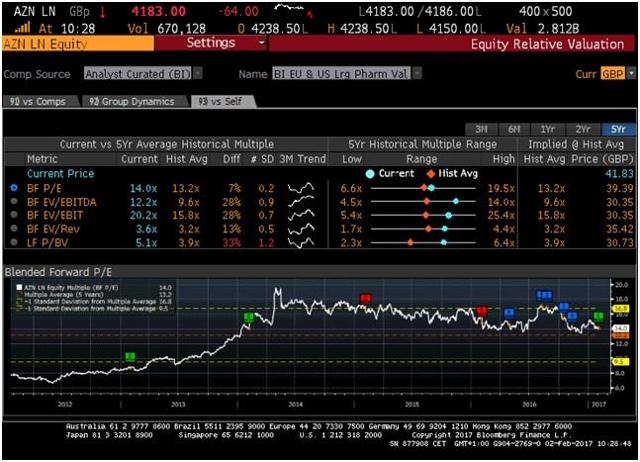Click the BF EV/EBIT cyan current range marker
This screenshot has height=462, width=640.
(x=449, y=215)
